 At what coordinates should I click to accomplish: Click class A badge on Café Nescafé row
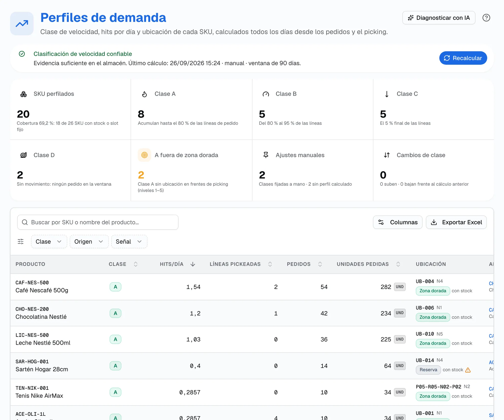pyautogui.click(x=115, y=287)
